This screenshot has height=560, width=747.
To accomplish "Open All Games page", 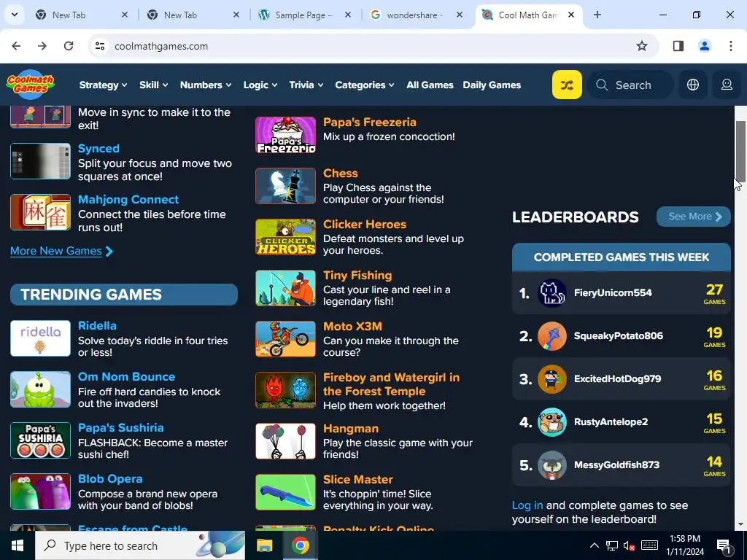I will pyautogui.click(x=430, y=85).
